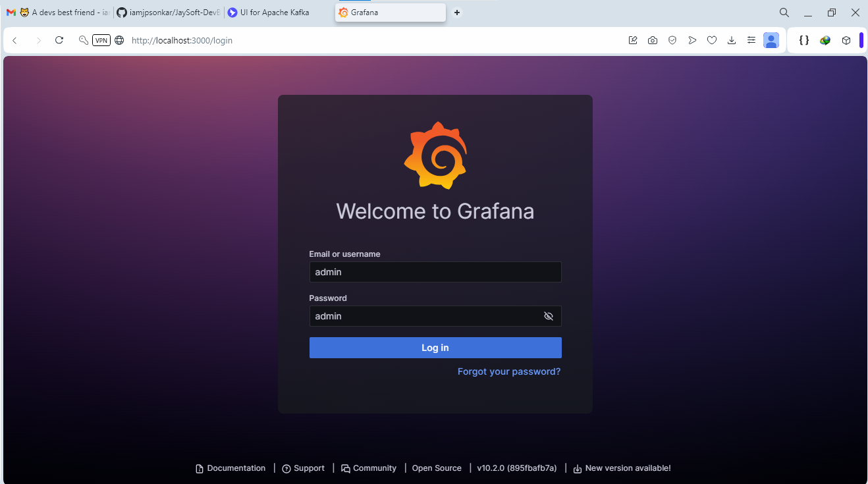Click the heart bookmark icon
Viewport: 868px width, 484px height.
tap(712, 40)
